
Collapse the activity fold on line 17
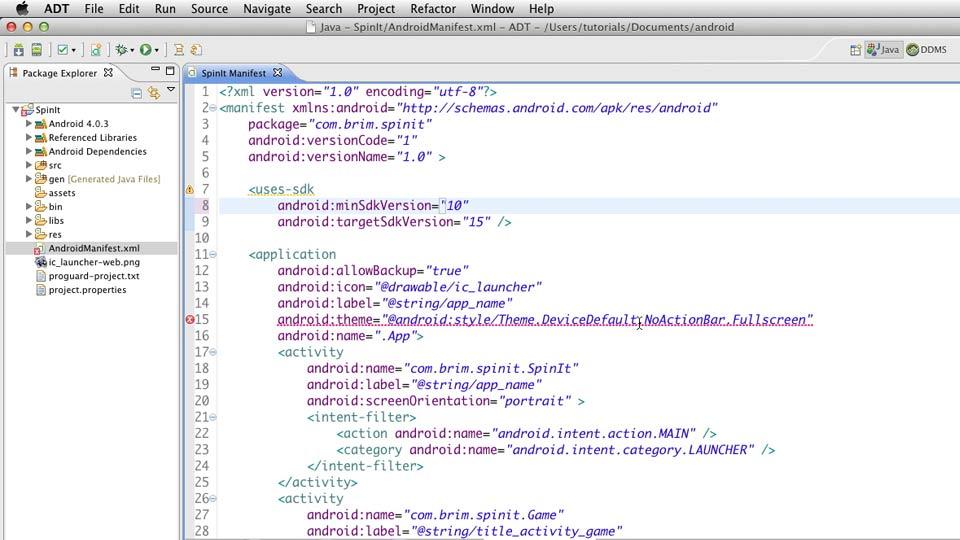(x=213, y=352)
